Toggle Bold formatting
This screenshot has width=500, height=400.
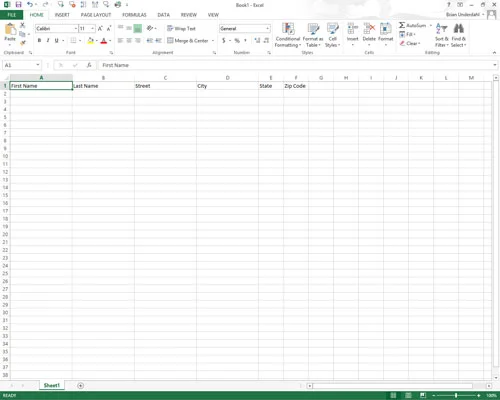click(x=39, y=40)
